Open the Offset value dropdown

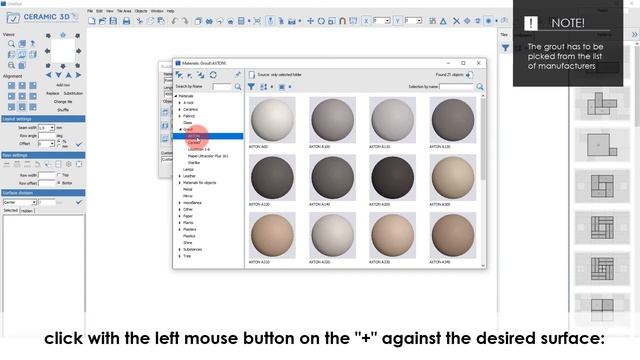(x=52, y=144)
